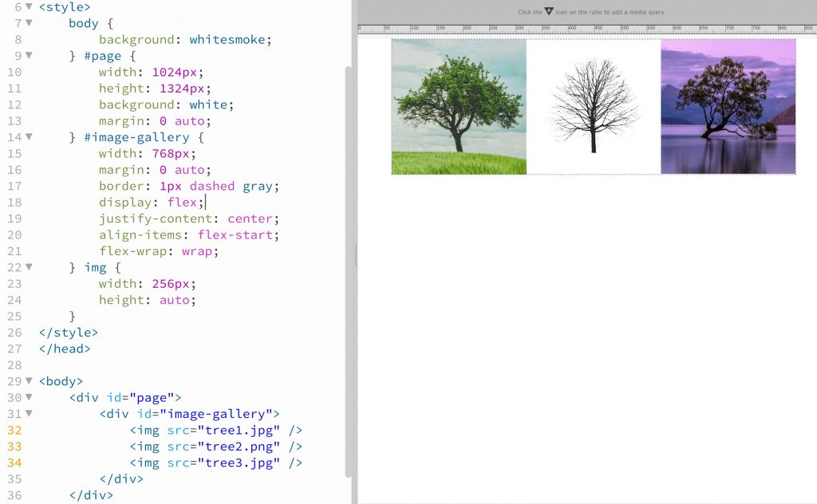The image size is (817, 504).
Task: Click the media query triangle icon in the hint
Action: [549, 11]
